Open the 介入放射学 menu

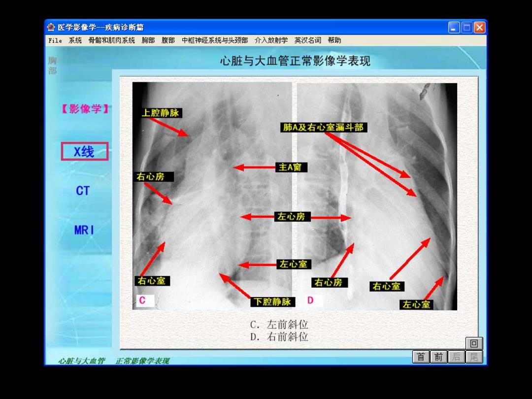tap(271, 40)
